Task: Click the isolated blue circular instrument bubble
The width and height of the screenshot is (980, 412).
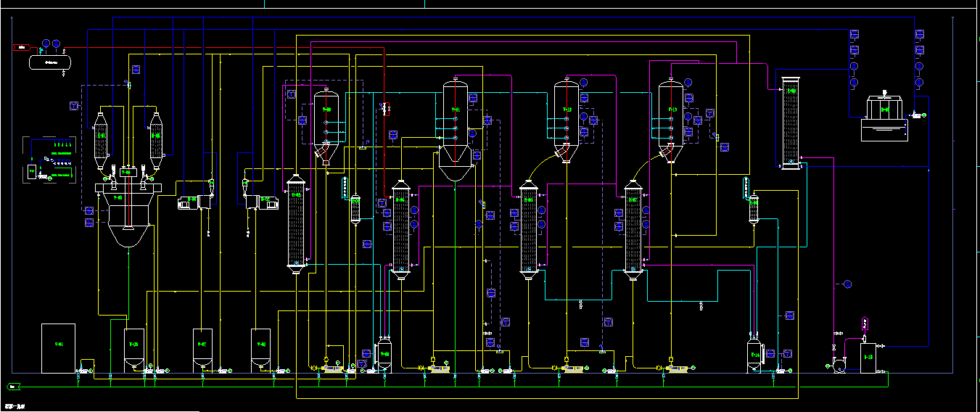Action: [x=847, y=284]
